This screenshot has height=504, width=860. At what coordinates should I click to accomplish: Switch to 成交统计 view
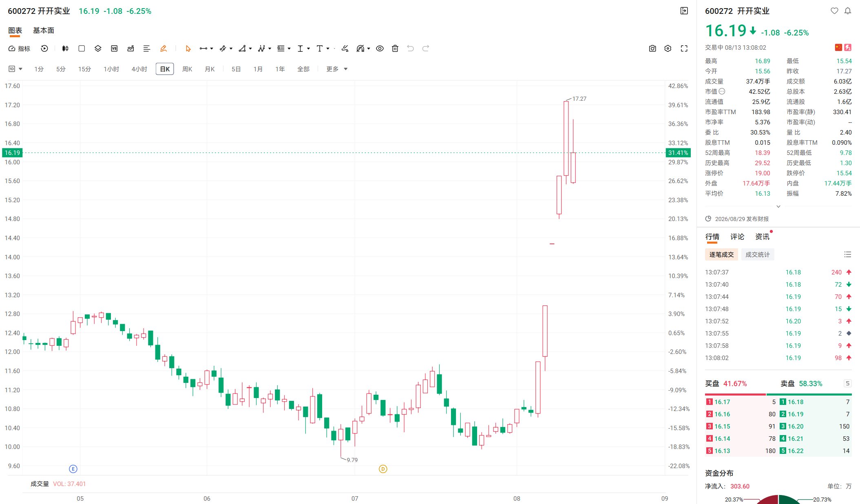[758, 254]
